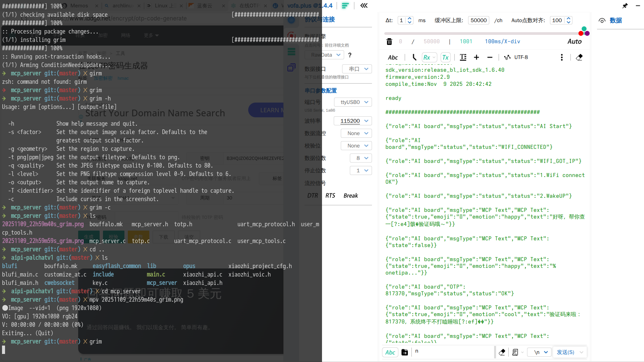Toggle the Abc text mode in send bar
644x362 pixels.
point(390,352)
